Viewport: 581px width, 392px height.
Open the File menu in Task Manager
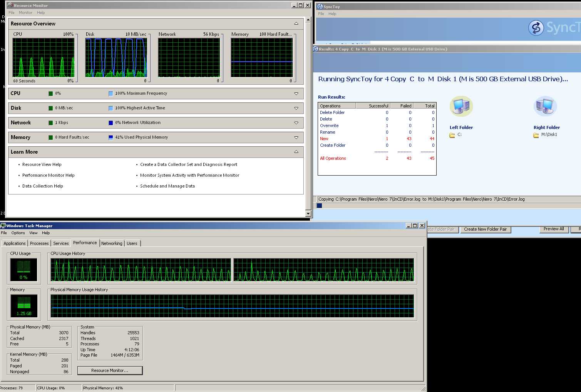(x=4, y=233)
